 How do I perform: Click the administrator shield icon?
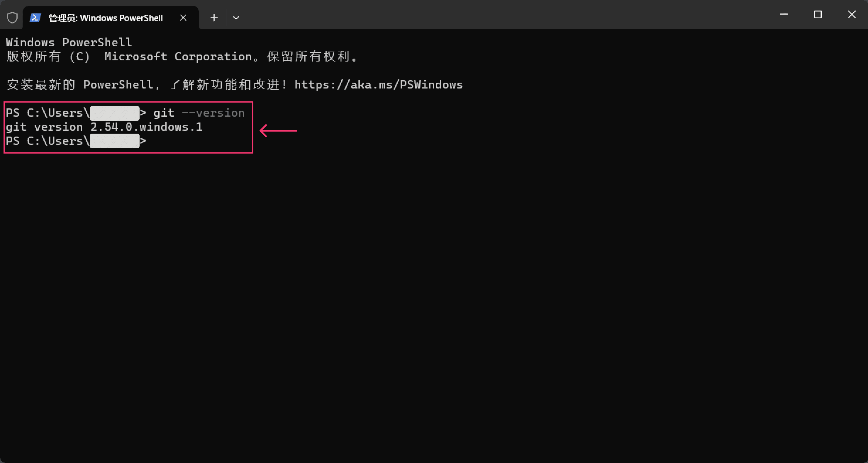click(12, 18)
